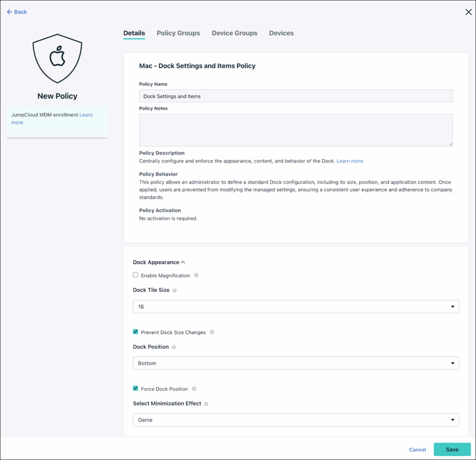476x460 pixels.
Task: Click the Apple shield policy icon
Action: 57,60
